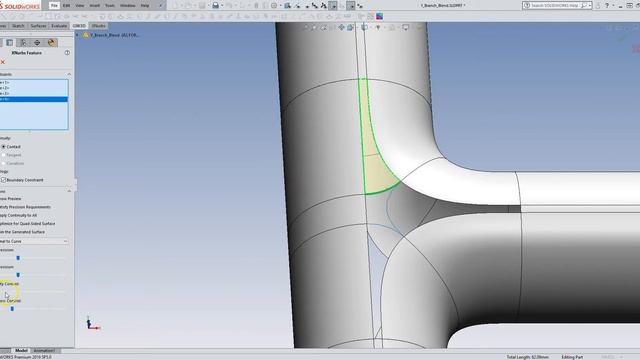Click the light bulb hide/show items icon
Viewport: 640px width, 360px height.
378,27
